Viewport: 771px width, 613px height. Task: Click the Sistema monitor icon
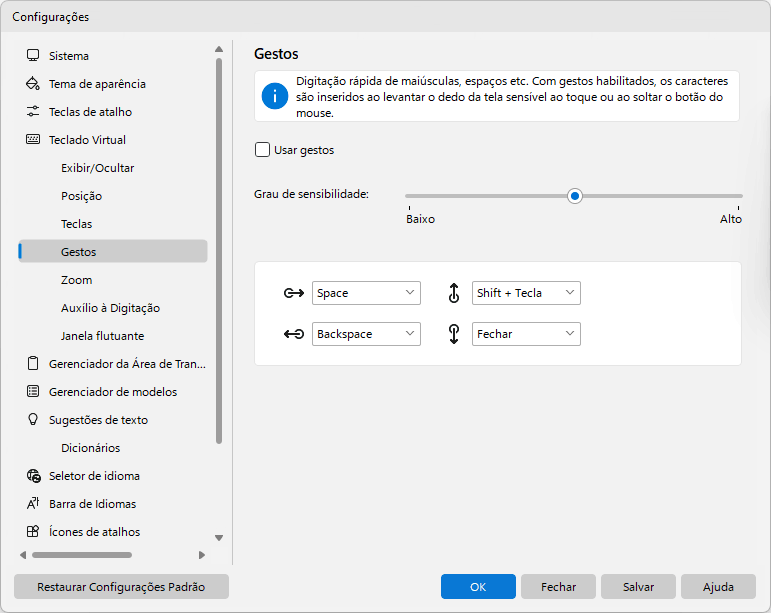33,55
